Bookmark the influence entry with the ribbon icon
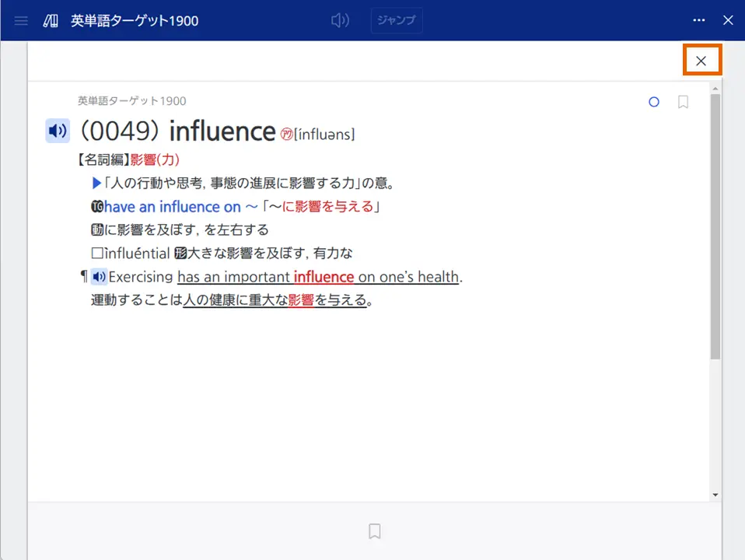This screenshot has height=560, width=745. point(683,102)
